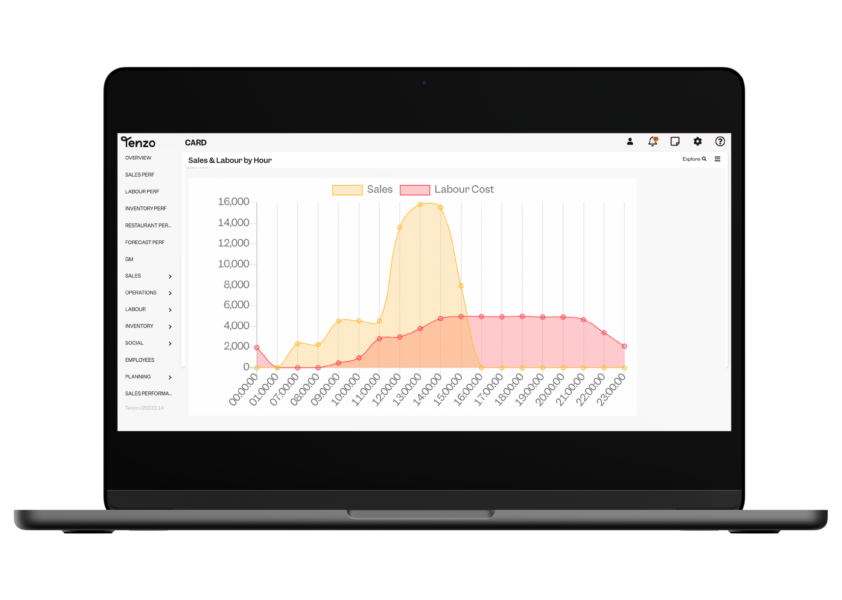Screen dimensions: 842x600
Task: Open notifications via the bell icon
Action: point(653,141)
